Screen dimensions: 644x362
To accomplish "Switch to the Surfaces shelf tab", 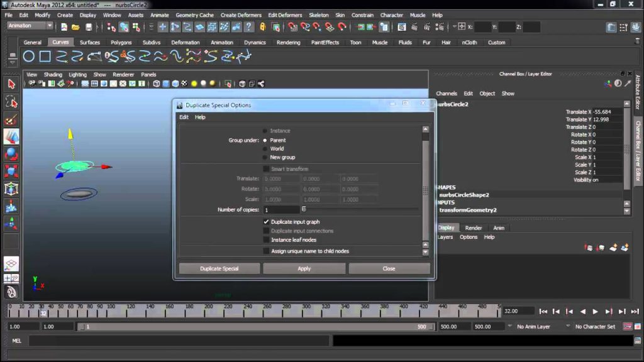I will coord(89,42).
